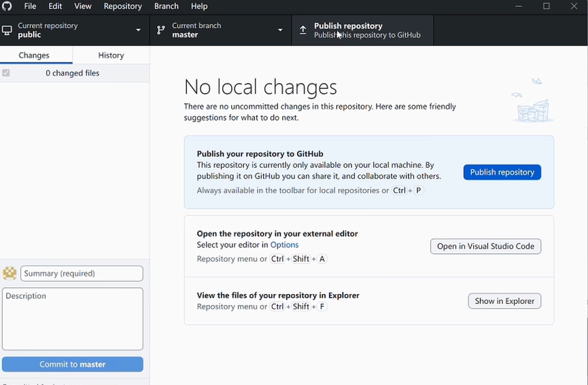Click the '0 changed files' label

[72, 73]
